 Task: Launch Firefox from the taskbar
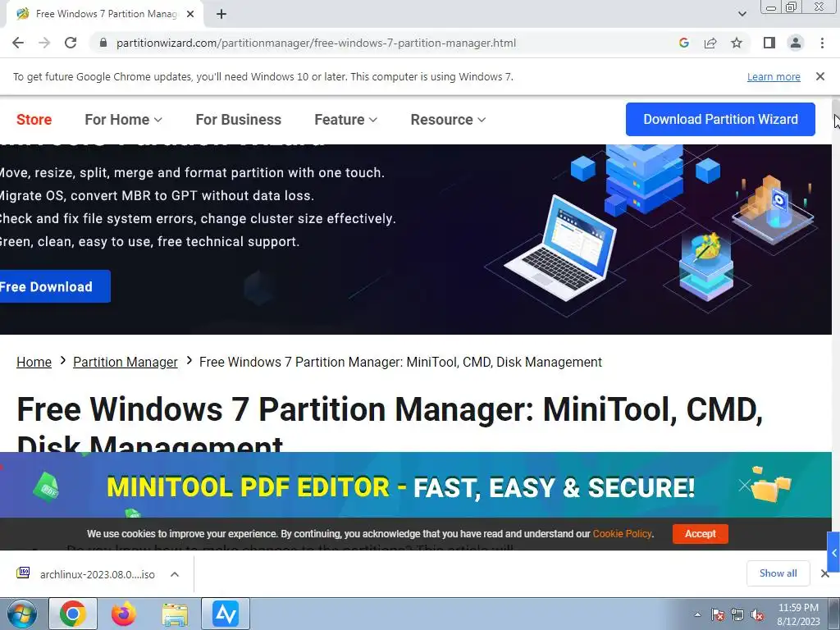[x=124, y=614]
